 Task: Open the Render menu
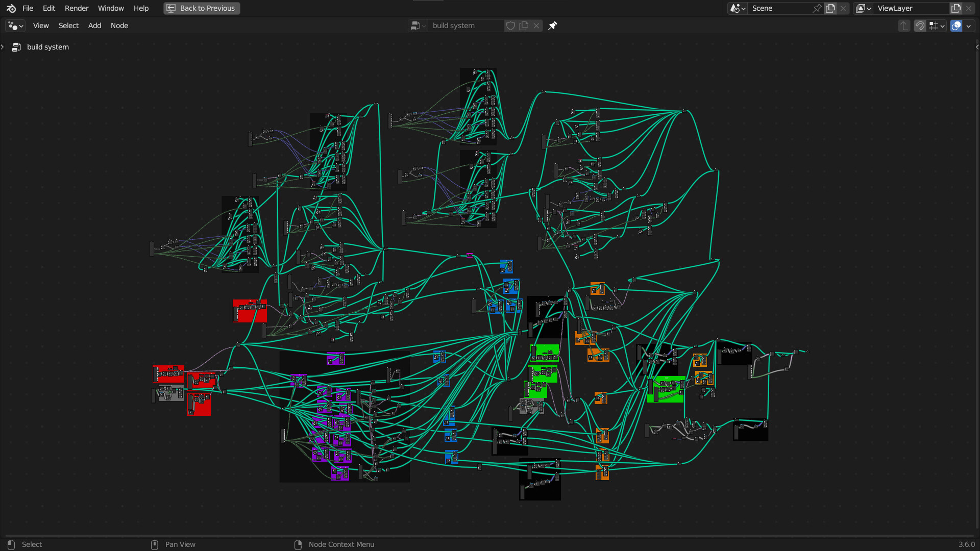77,8
